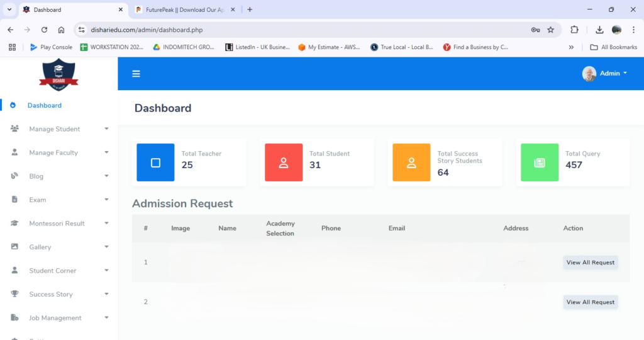This screenshot has height=340, width=644.
Task: Click the red Total Student card icon
Action: tap(284, 162)
